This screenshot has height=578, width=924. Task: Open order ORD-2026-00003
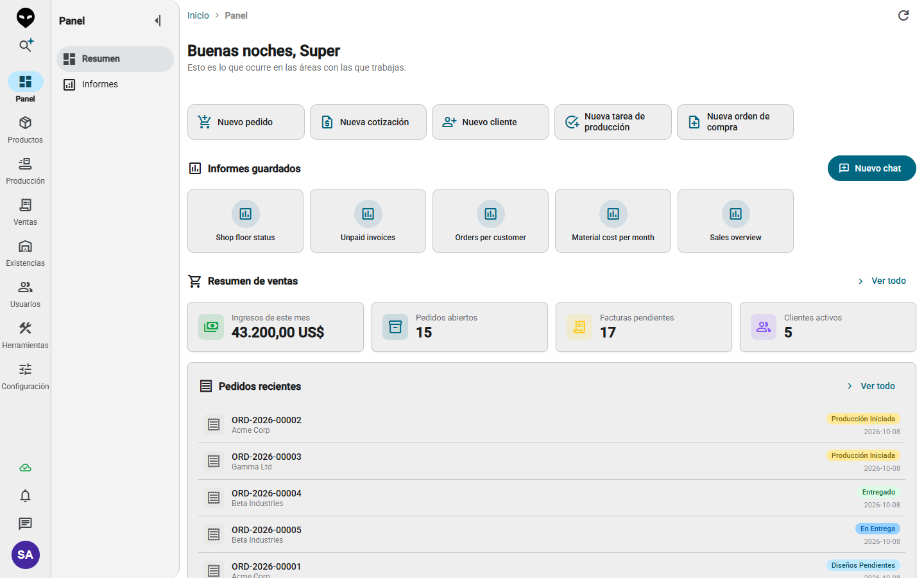coord(552,461)
